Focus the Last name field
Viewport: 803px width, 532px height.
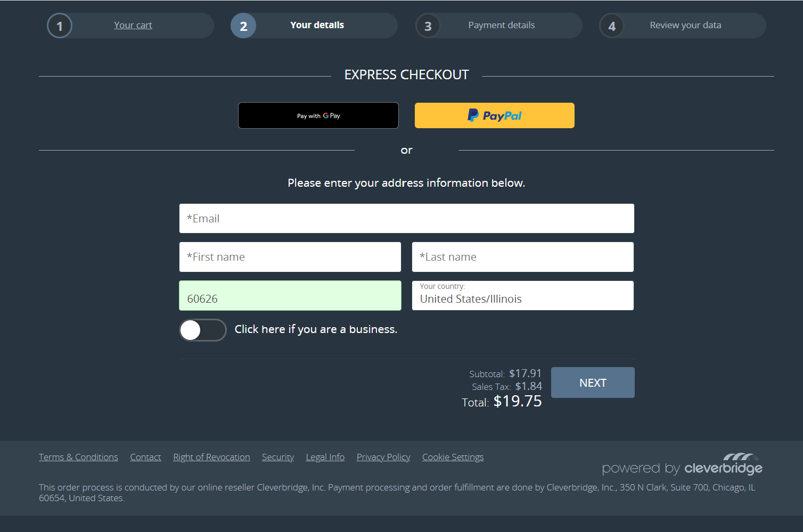523,257
